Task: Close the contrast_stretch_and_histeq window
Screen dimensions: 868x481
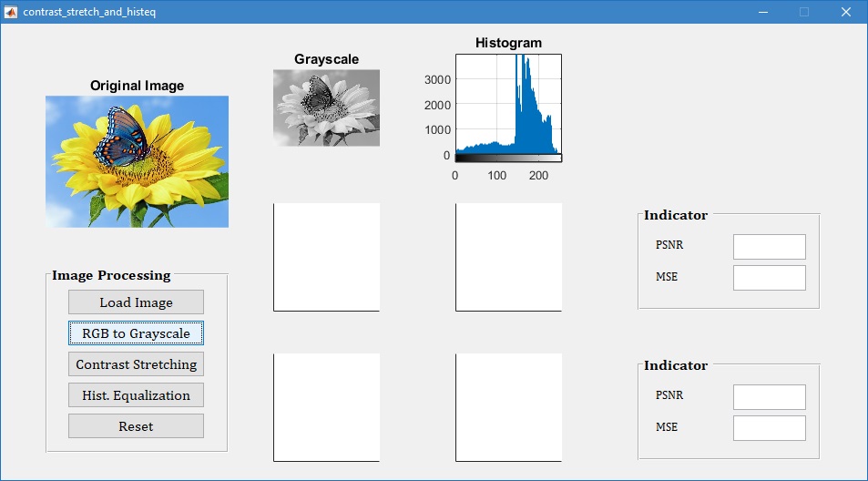Action: (846, 12)
